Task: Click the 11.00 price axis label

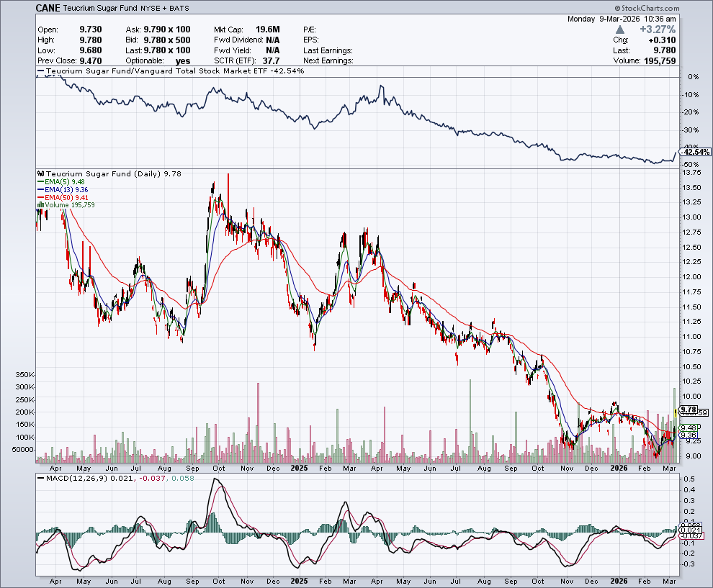Action: [x=691, y=337]
